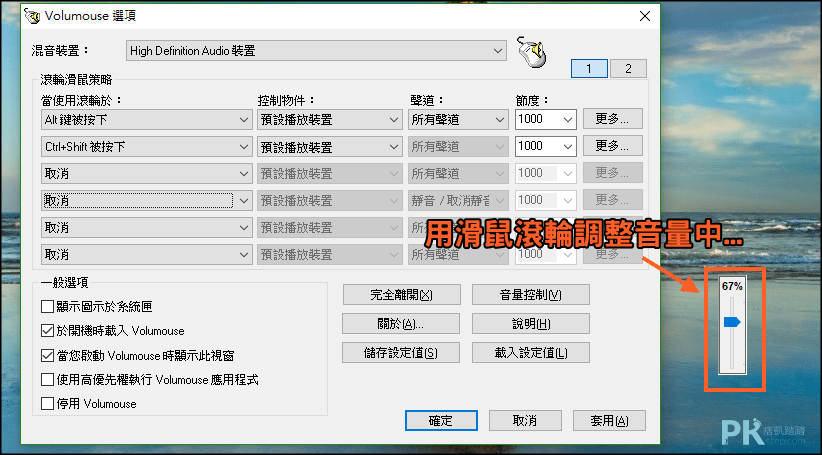Screen dimensions: 822x455
Task: Switch to rules page 1
Action: (x=589, y=69)
